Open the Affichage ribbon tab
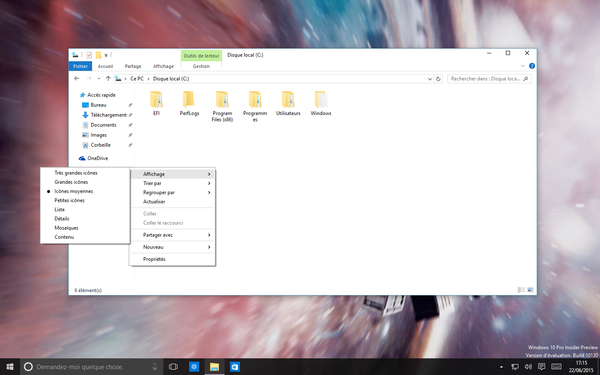The width and height of the screenshot is (600, 375). click(163, 66)
